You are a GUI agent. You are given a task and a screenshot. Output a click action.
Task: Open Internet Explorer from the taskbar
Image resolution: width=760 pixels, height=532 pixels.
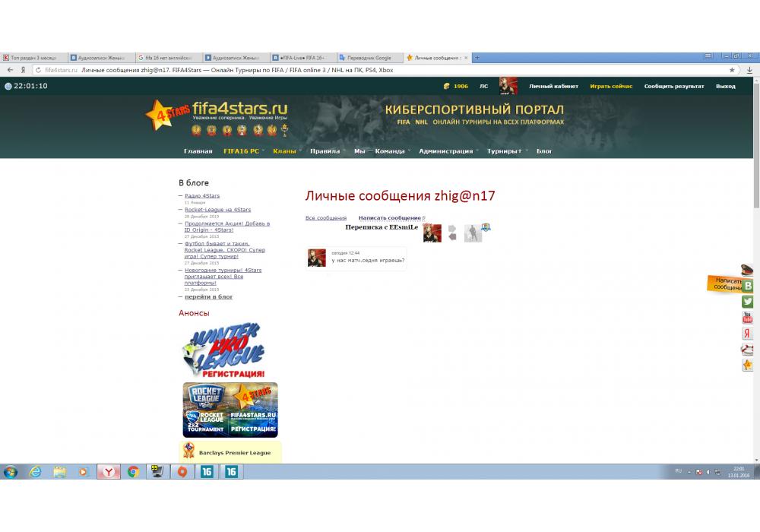[35, 472]
